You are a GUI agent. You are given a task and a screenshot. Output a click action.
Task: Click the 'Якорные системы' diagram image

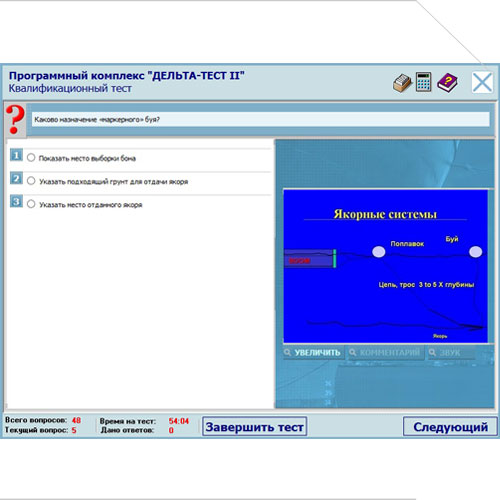click(386, 266)
